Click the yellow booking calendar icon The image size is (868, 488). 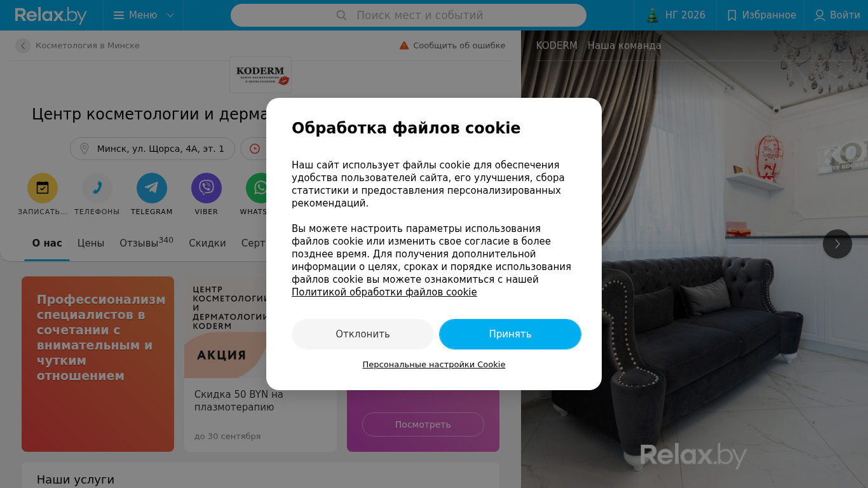pyautogui.click(x=43, y=188)
